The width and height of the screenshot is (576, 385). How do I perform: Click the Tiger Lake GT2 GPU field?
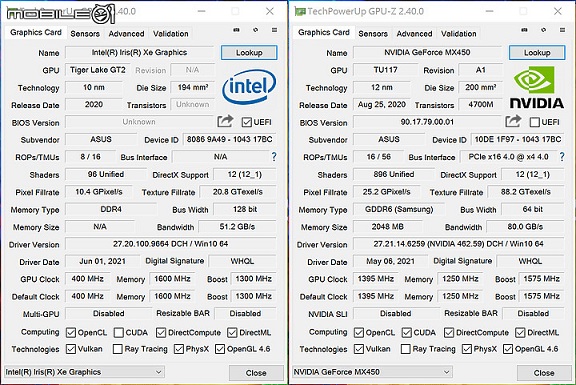coord(98,70)
